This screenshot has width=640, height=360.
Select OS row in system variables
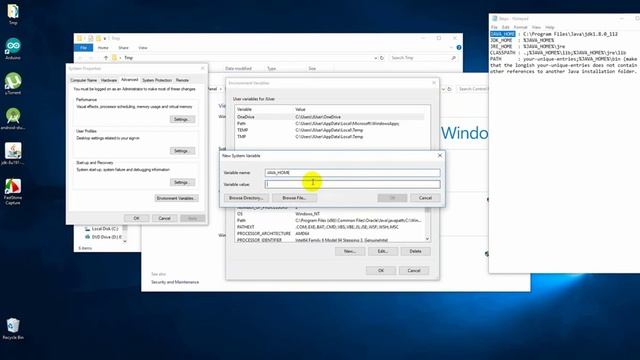pos(330,213)
